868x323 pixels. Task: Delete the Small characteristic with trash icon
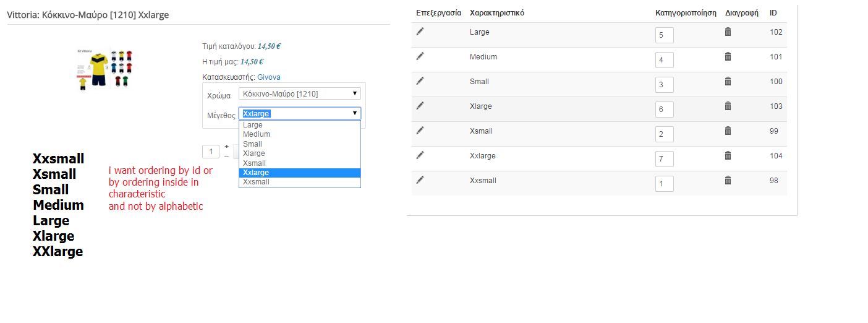point(728,81)
